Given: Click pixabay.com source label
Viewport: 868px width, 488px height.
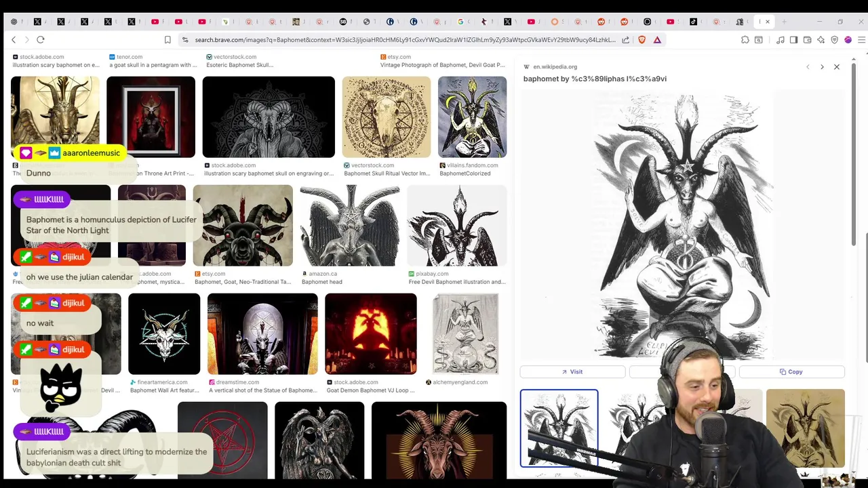Looking at the screenshot, I should [x=431, y=274].
